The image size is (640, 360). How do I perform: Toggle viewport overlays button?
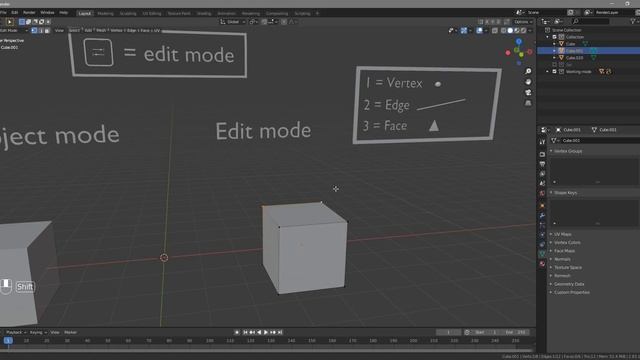click(479, 31)
